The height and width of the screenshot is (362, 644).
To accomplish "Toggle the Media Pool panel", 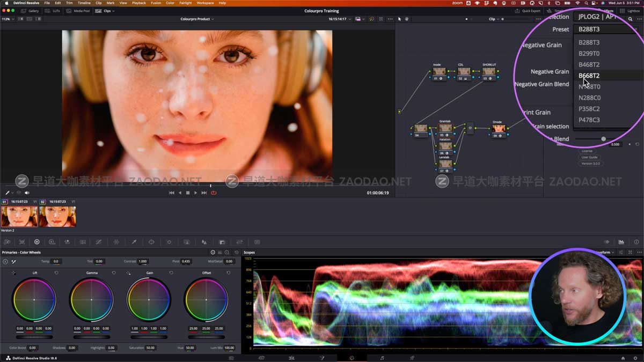I will click(78, 11).
